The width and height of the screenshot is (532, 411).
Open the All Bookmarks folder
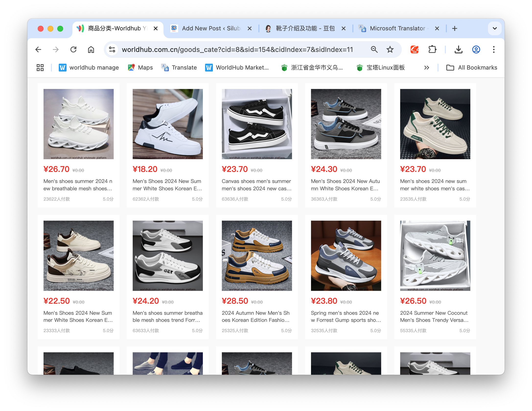pos(472,68)
